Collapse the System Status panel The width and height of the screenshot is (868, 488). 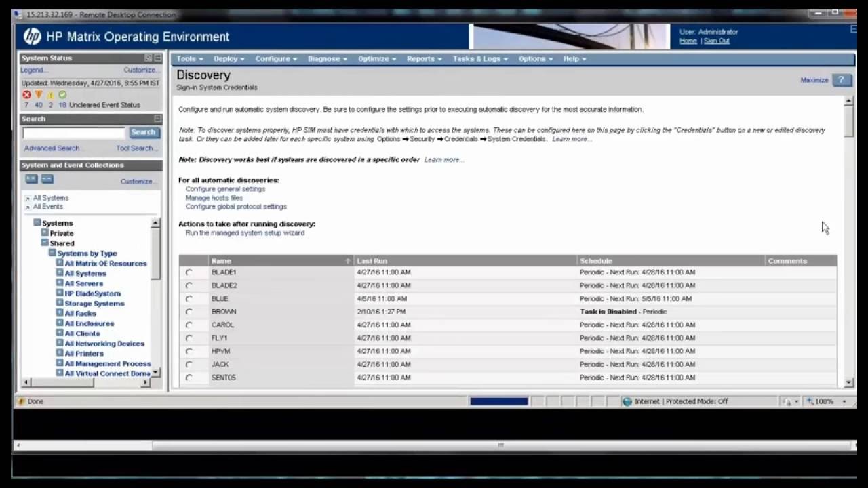[x=157, y=58]
